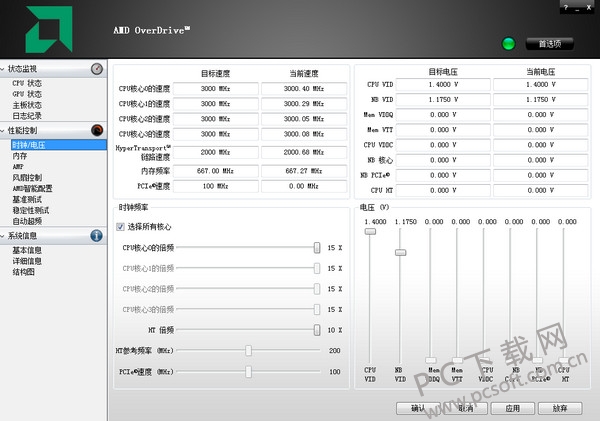Image resolution: width=600 pixels, height=421 pixels.
Task: Click Mem VDDQ target voltage field
Action: tap(443, 115)
